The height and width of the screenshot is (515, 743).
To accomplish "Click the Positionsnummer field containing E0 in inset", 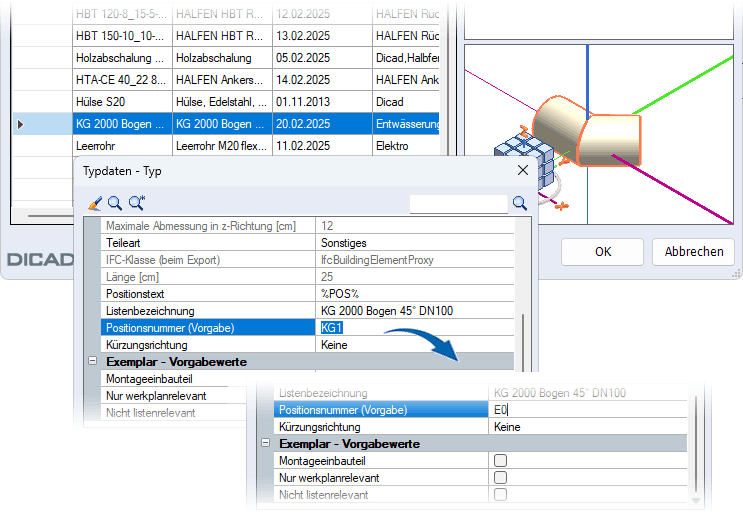I will [588, 410].
